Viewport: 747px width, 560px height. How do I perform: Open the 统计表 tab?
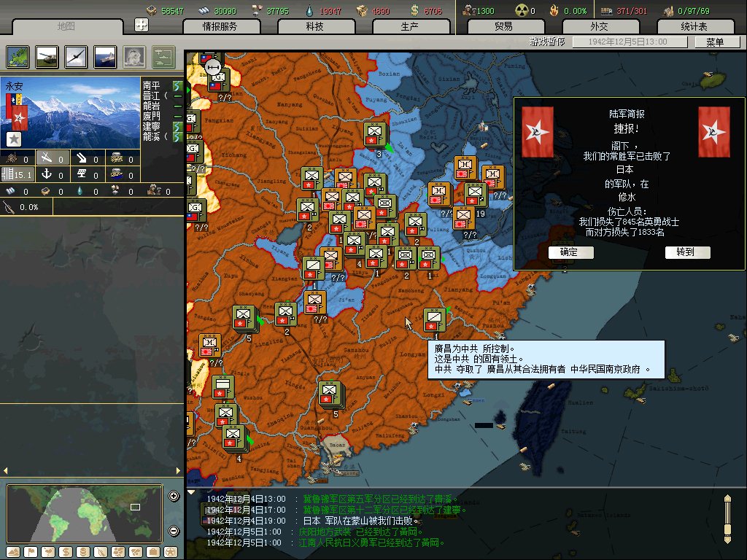(x=694, y=26)
